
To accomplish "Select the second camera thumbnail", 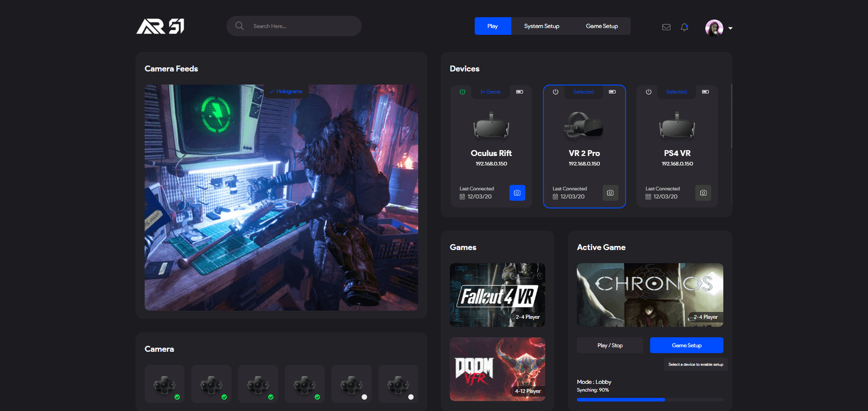I will pos(211,384).
